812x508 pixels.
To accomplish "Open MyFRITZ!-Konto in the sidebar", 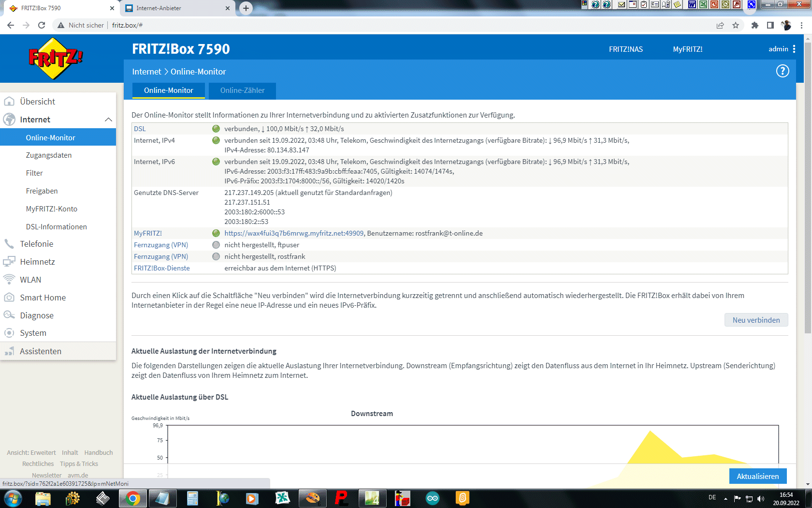I will (52, 209).
